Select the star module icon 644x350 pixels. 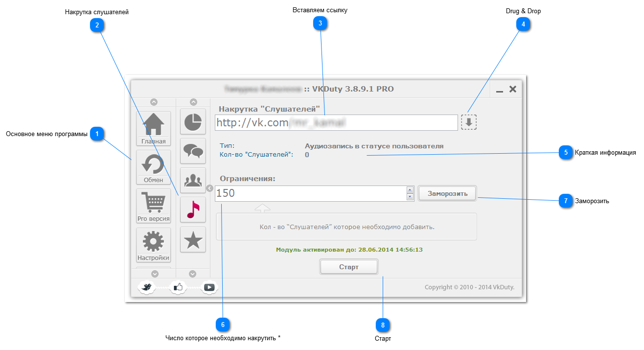193,239
